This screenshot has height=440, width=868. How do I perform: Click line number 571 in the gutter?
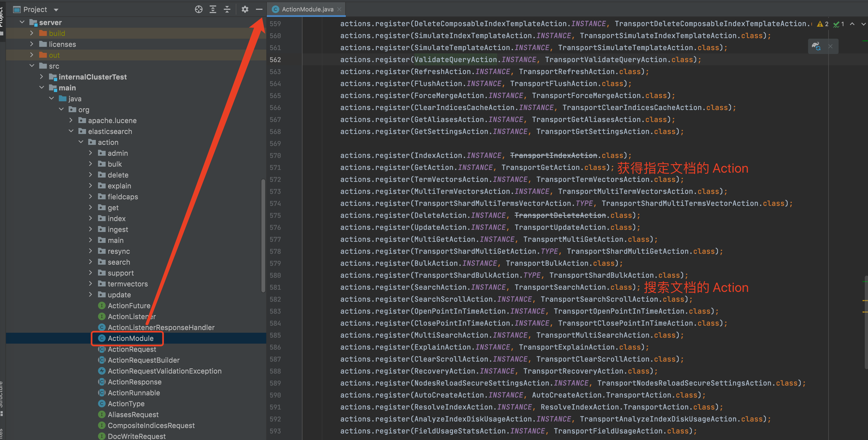tap(275, 167)
